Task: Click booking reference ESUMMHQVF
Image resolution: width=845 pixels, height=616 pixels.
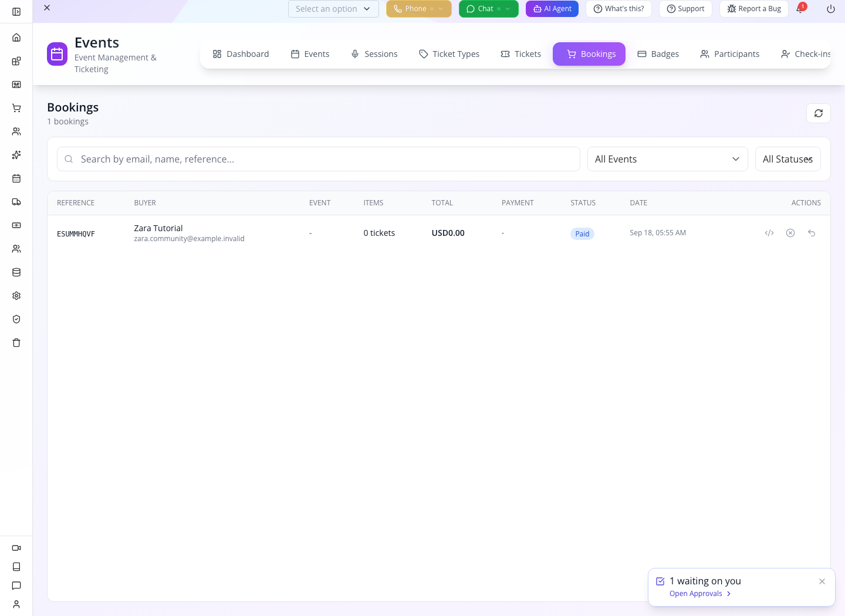Action: point(76,233)
